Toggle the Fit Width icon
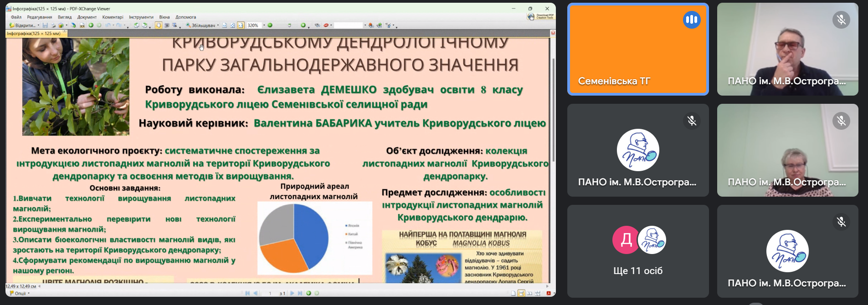Viewport: 868px width, 305px height. 241,25
